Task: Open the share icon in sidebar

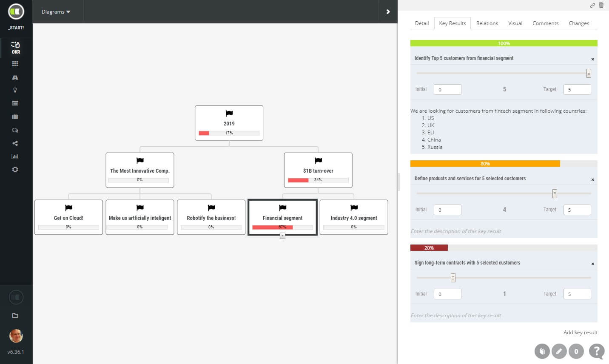Action: coord(15,143)
